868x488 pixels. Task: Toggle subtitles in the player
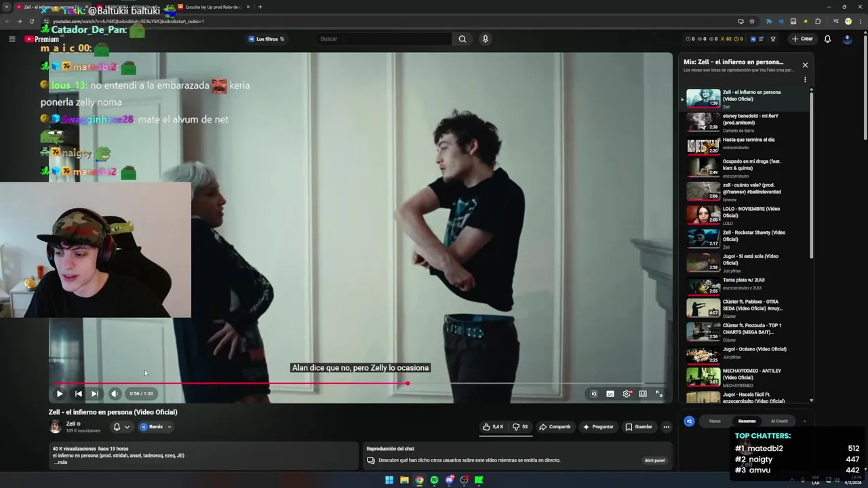tap(610, 394)
